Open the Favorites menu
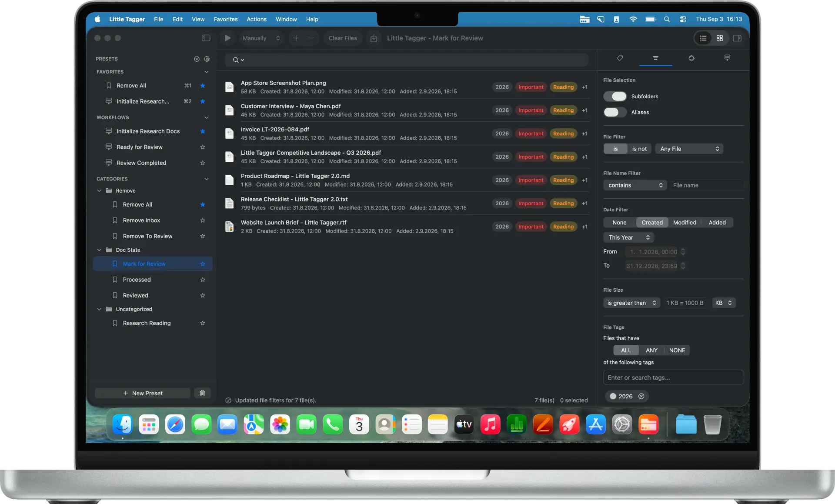Viewport: 835px width, 504px height. [x=226, y=19]
